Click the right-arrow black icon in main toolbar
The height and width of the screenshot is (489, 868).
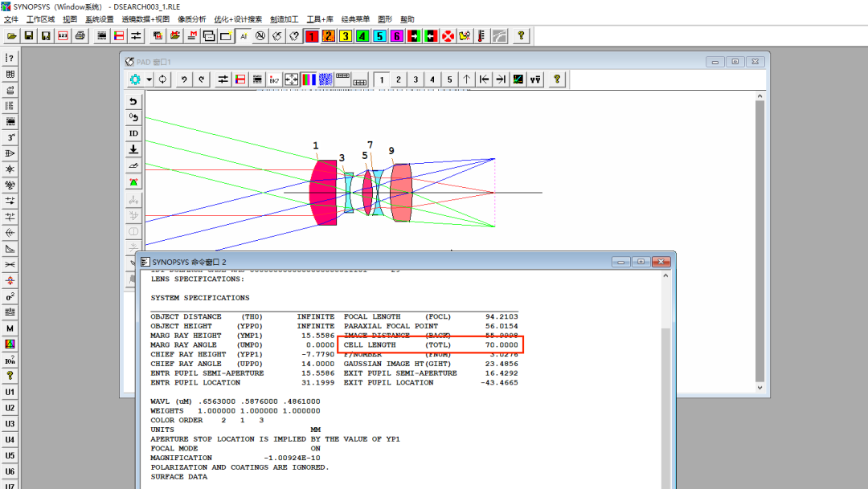tap(414, 36)
